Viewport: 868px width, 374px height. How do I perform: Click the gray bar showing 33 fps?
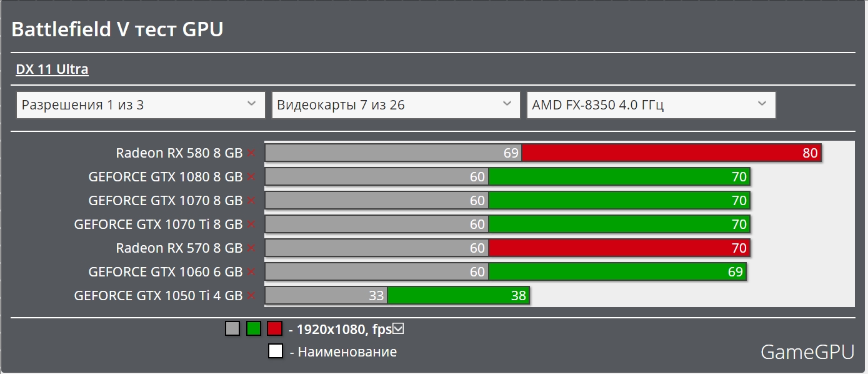coord(326,296)
